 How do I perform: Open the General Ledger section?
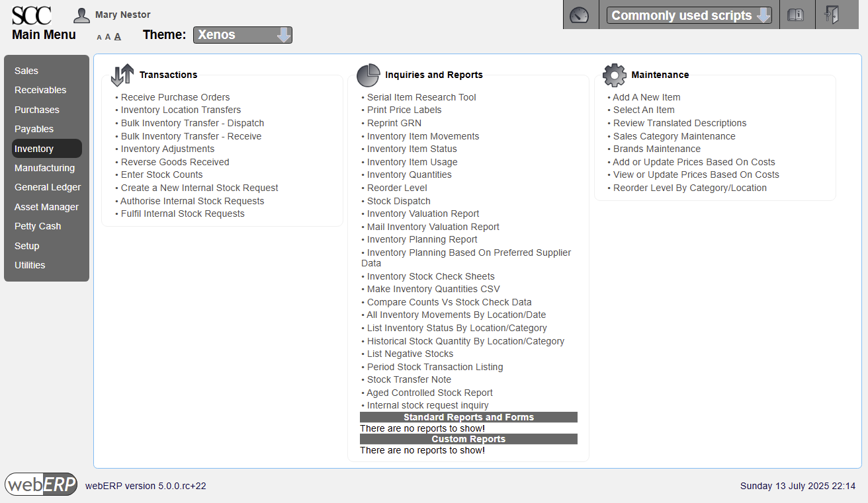48,187
